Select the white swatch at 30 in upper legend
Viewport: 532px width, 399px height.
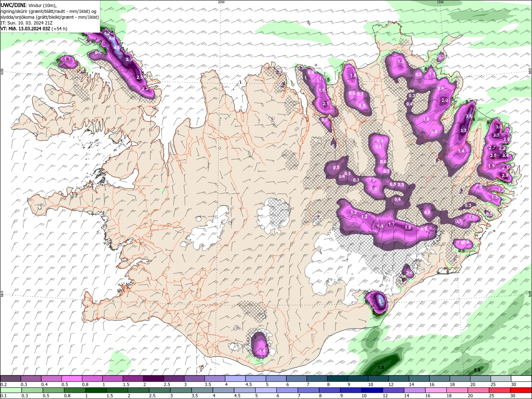(x=521, y=379)
